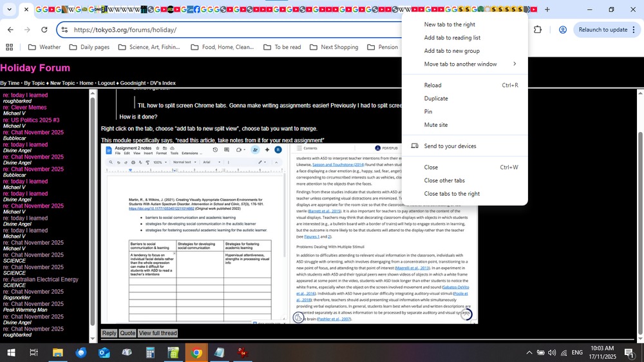Reload the page using the toolbar icon
The height and width of the screenshot is (362, 644).
44,30
